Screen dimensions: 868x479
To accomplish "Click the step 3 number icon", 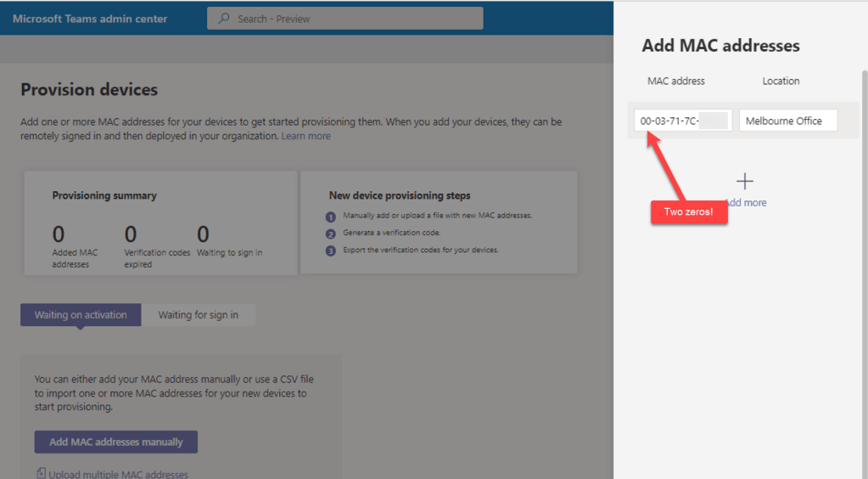I will click(x=332, y=250).
